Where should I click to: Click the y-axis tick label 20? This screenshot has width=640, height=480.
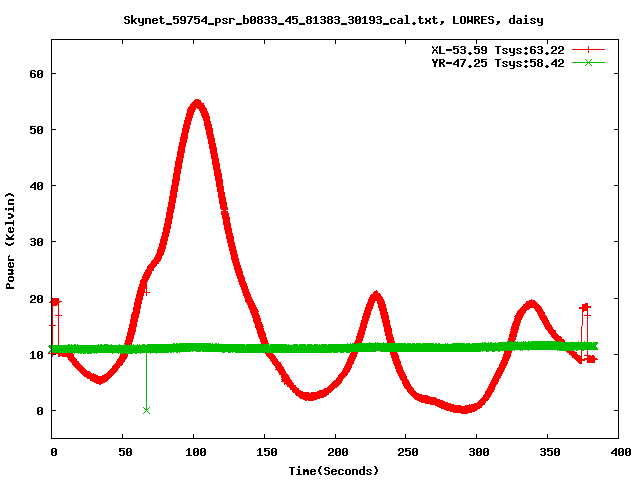click(x=36, y=299)
